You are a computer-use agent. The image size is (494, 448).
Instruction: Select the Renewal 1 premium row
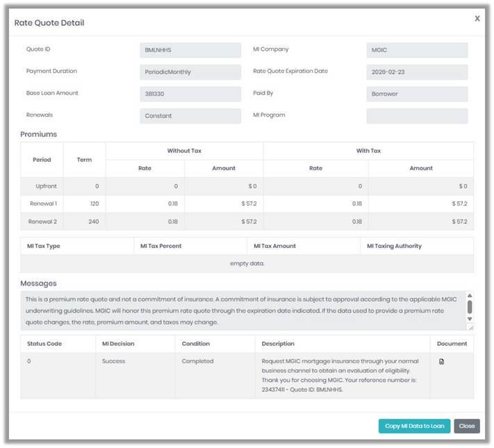[247, 204]
